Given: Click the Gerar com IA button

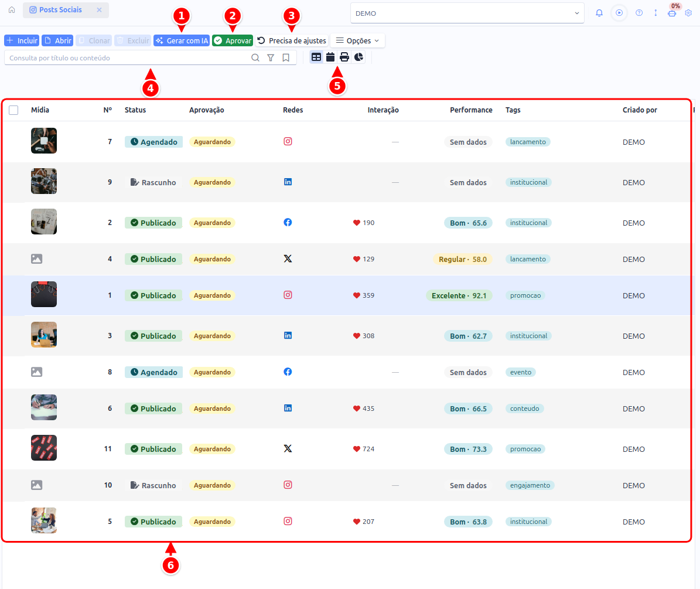Looking at the screenshot, I should 182,40.
